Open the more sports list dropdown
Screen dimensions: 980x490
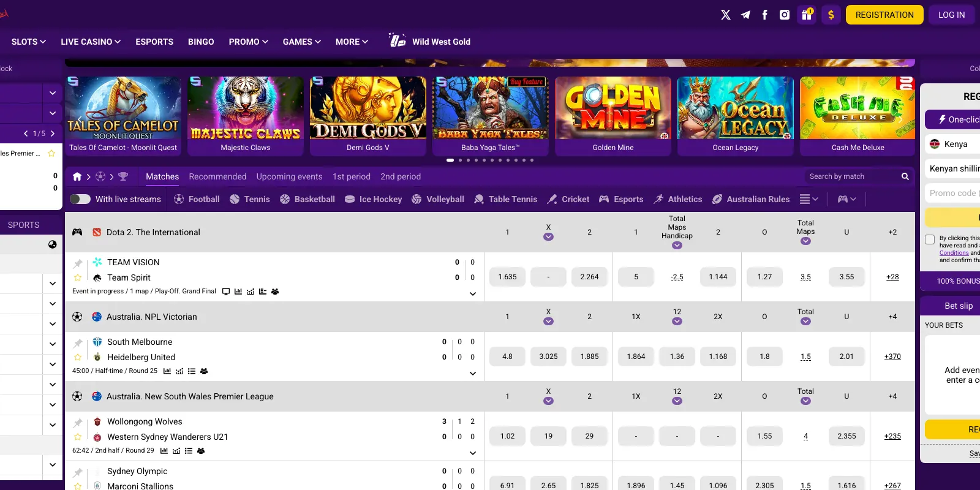pyautogui.click(x=809, y=199)
